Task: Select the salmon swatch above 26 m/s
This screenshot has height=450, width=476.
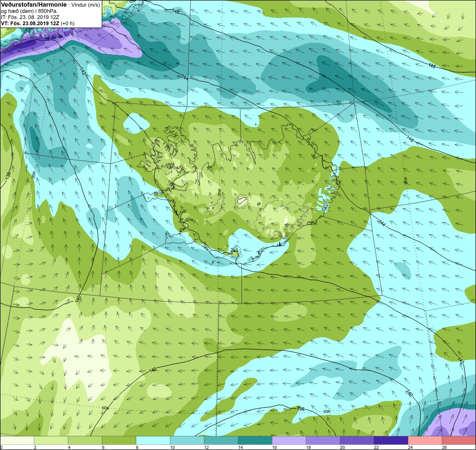Action: click(459, 440)
